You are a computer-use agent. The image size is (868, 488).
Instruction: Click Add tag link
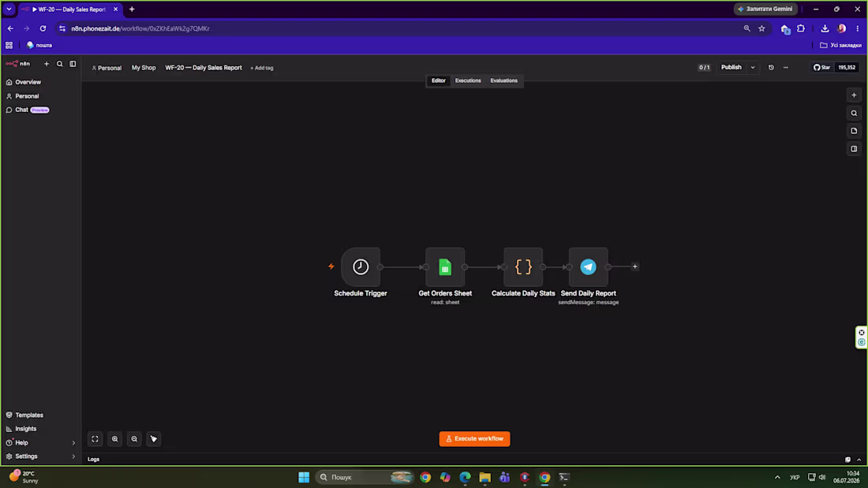tap(262, 68)
